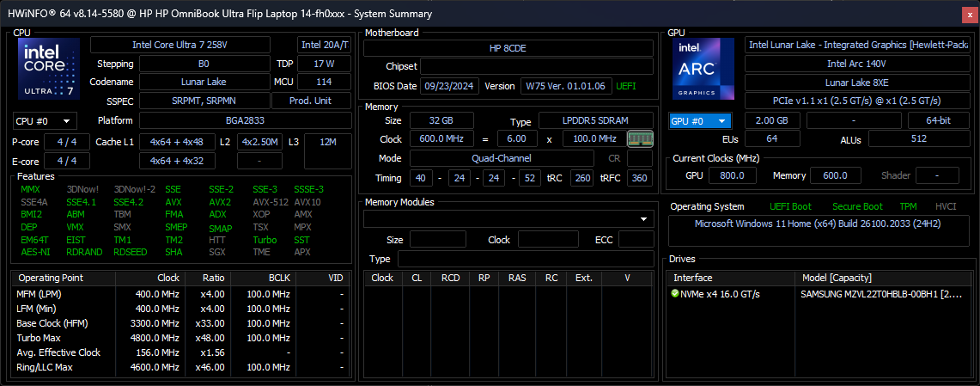Click the MCU value 114
Image resolution: width=980 pixels, height=386 pixels.
pyautogui.click(x=324, y=82)
